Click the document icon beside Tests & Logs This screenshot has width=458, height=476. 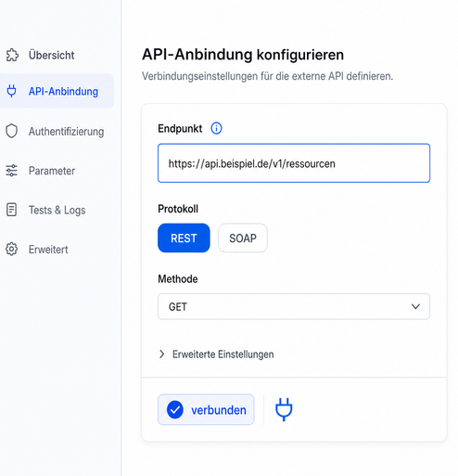click(12, 210)
